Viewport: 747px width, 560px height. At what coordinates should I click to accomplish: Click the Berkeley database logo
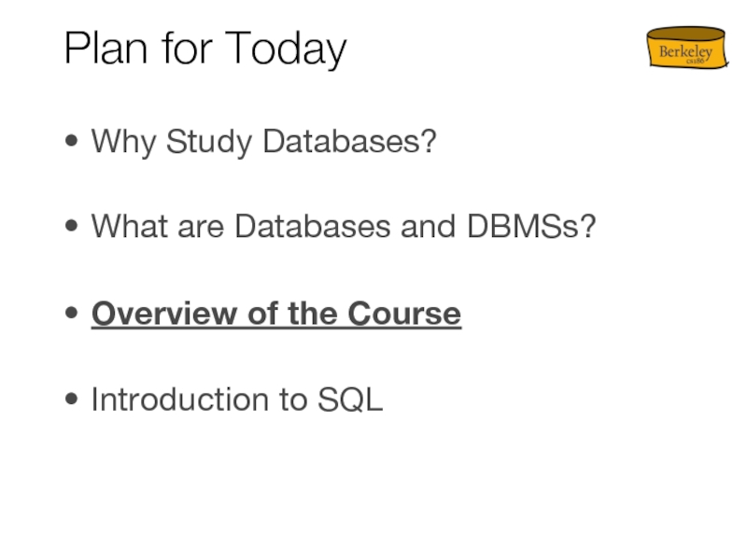[685, 49]
